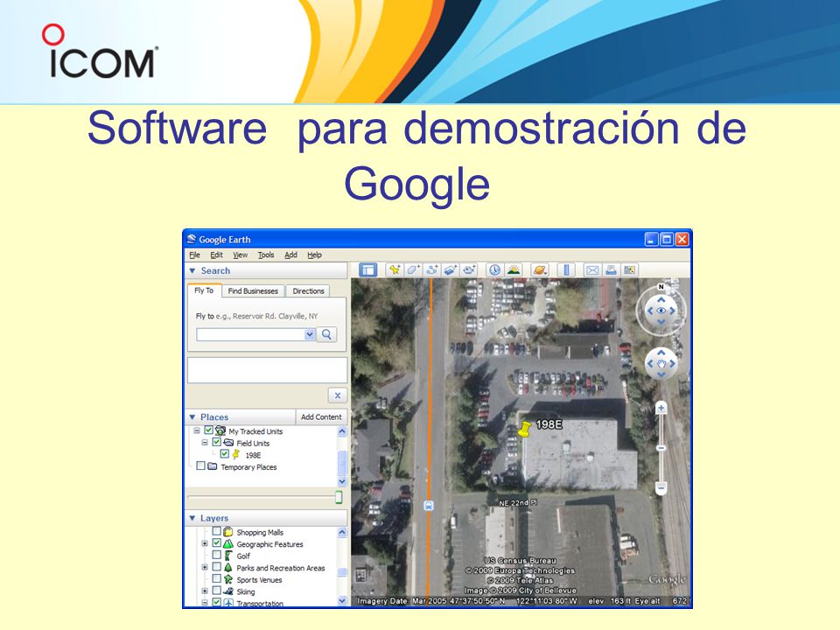Zoom out with the minus button on map
This screenshot has width=840, height=630.
(x=661, y=488)
